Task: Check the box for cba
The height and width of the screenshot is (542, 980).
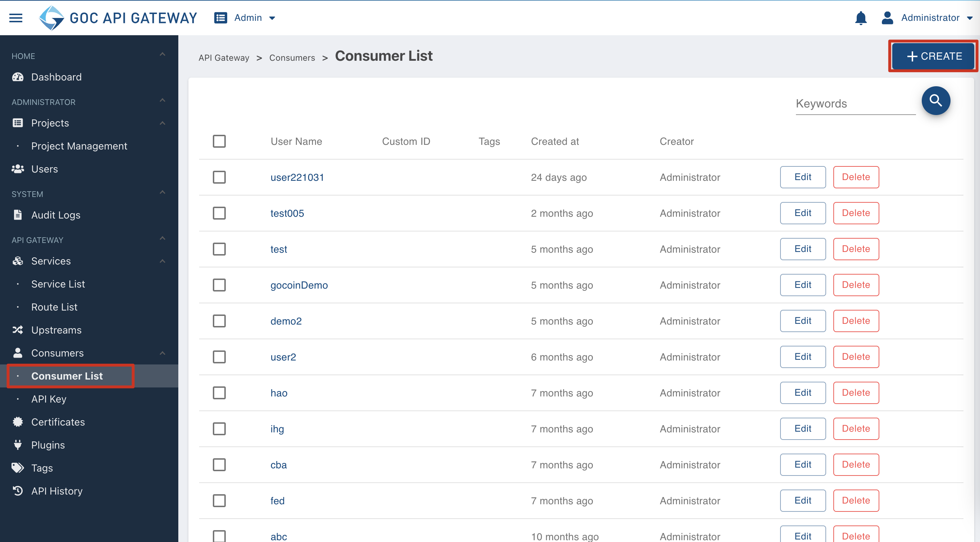Action: point(219,464)
